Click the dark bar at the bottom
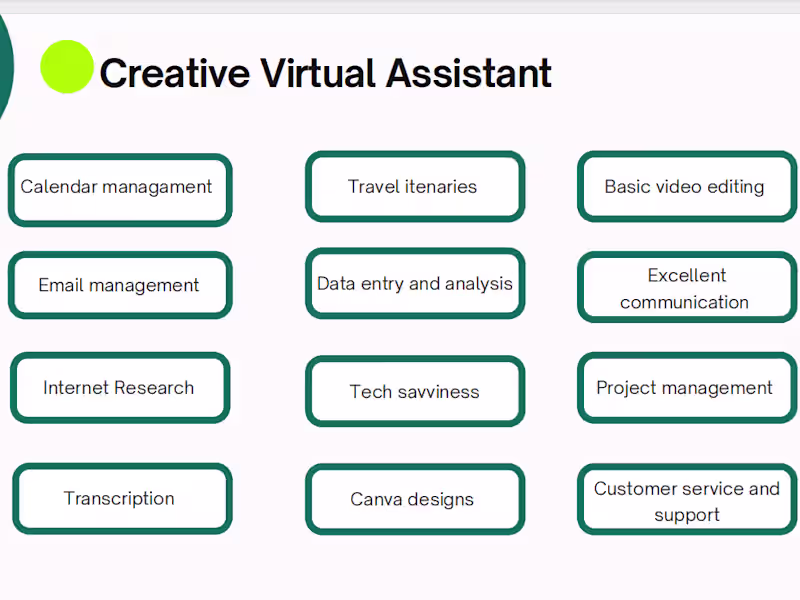800x600 pixels. [x=400, y=595]
